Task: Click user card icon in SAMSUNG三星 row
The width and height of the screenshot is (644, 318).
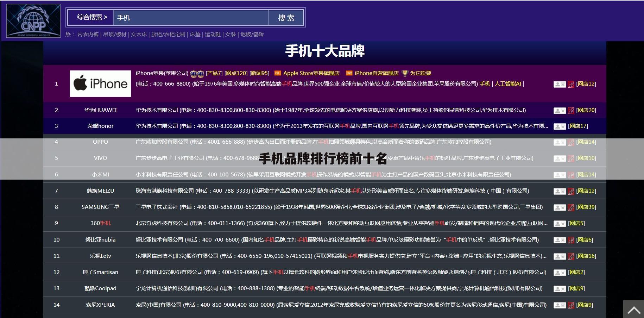Action: coord(560,207)
